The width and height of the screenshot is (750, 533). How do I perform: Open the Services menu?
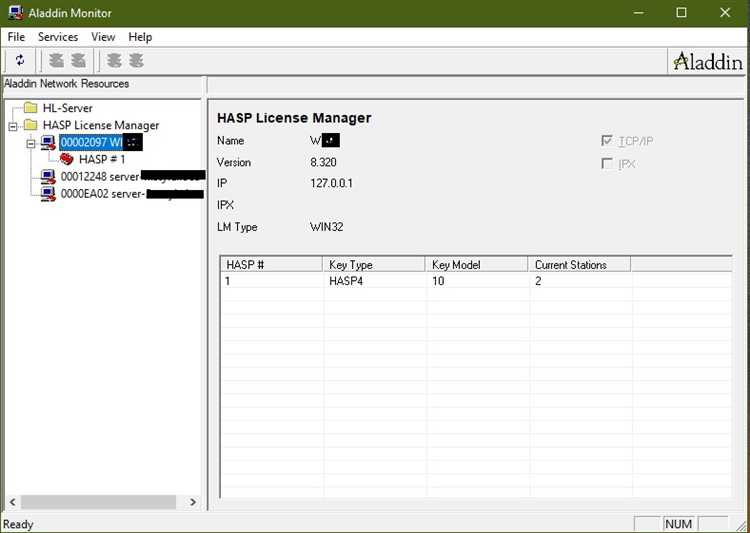point(58,37)
